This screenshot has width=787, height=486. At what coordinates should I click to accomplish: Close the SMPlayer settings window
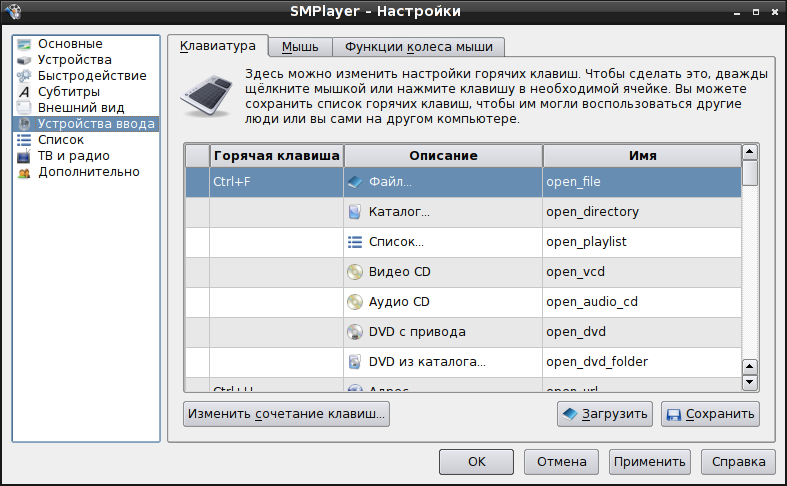pyautogui.click(x=775, y=12)
